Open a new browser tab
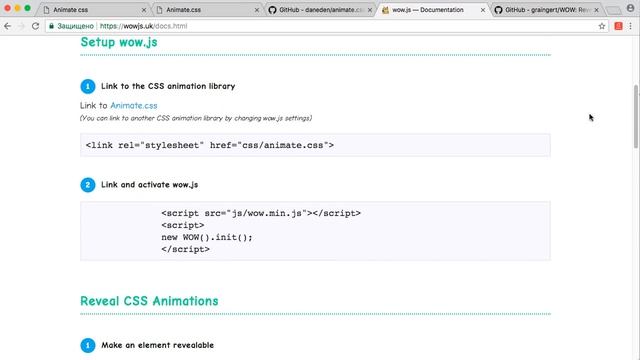 click(x=613, y=10)
